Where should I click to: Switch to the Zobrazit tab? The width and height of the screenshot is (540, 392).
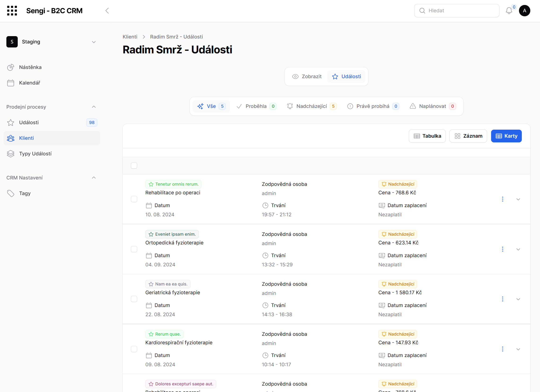pyautogui.click(x=307, y=77)
